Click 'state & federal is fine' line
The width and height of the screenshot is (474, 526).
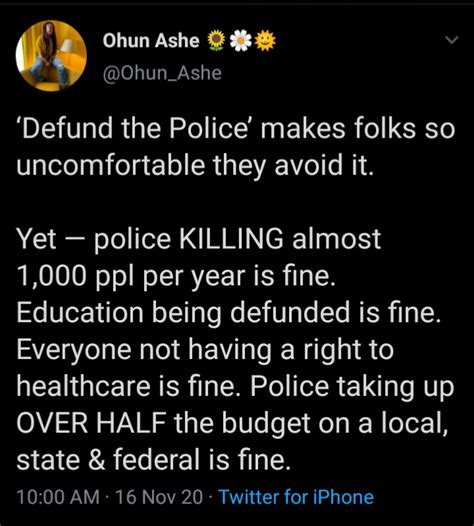[x=153, y=459]
